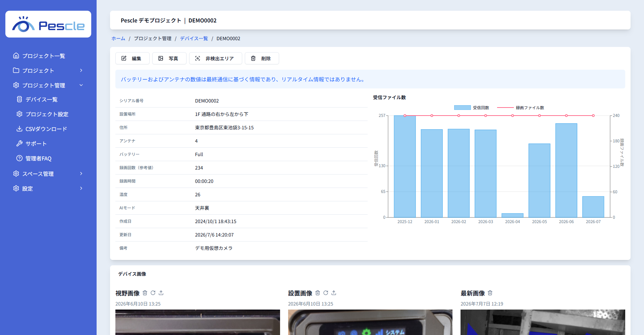The image size is (644, 335).
Task: Click the Pescle logo
Action: coord(48,24)
